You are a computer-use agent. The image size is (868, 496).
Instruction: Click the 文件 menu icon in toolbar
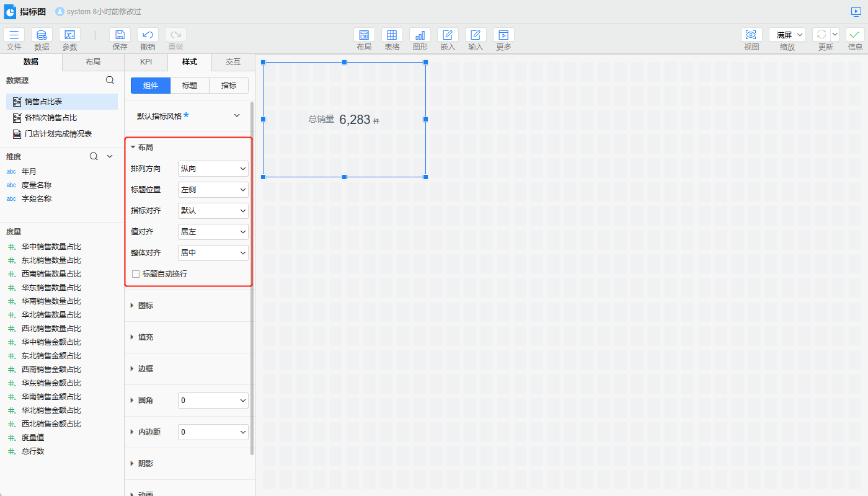[x=14, y=35]
